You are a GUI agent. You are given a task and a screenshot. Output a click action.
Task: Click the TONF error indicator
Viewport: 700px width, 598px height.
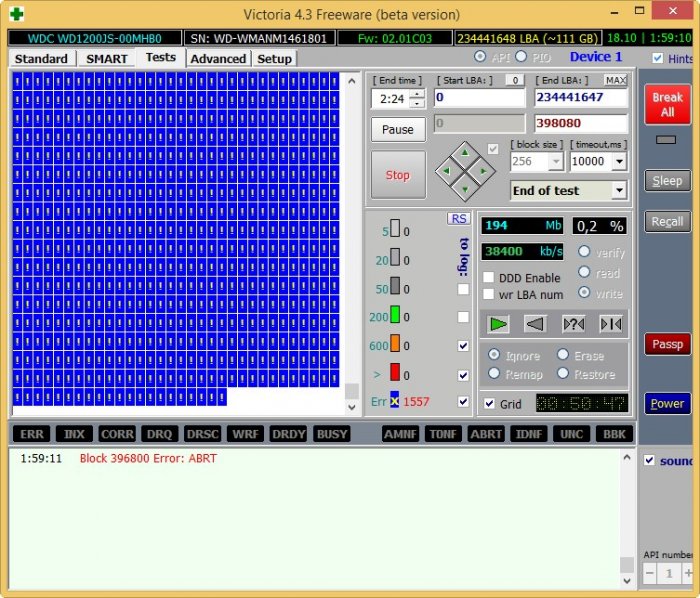pos(443,434)
